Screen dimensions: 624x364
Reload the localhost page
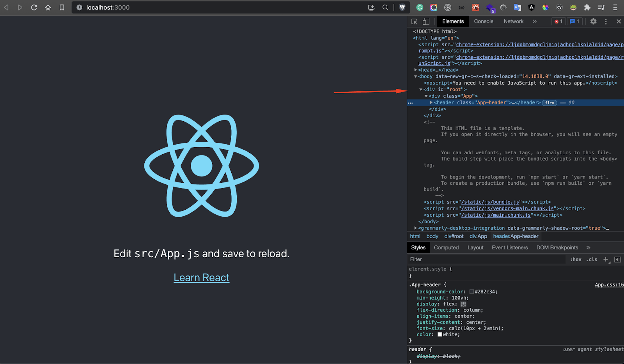coord(34,7)
